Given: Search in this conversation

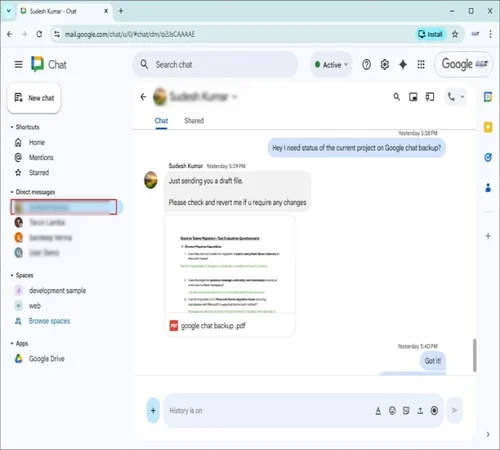Looking at the screenshot, I should (396, 97).
